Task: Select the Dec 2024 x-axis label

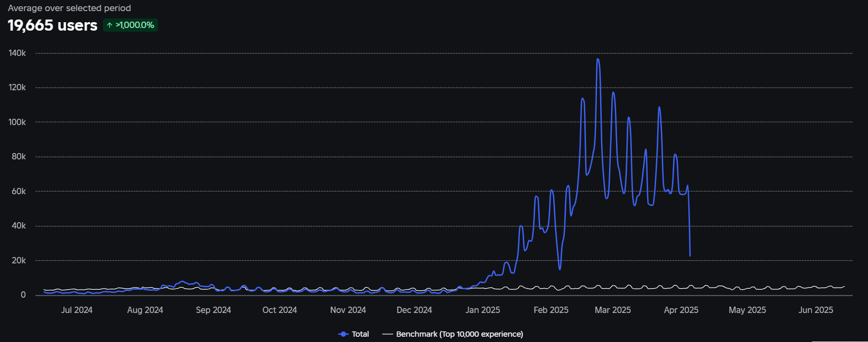Action: click(x=414, y=310)
